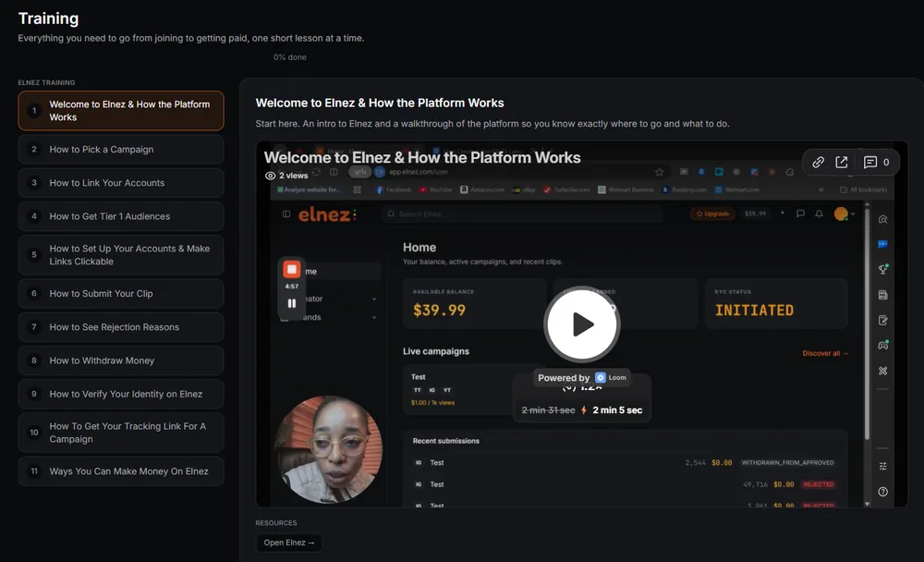
Task: Click the elnez logo in video
Action: click(327, 214)
